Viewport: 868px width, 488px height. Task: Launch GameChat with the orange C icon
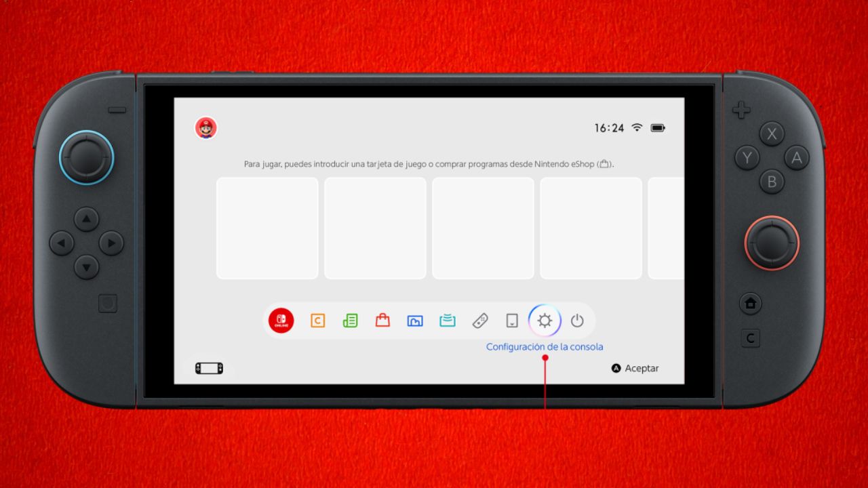coord(317,321)
